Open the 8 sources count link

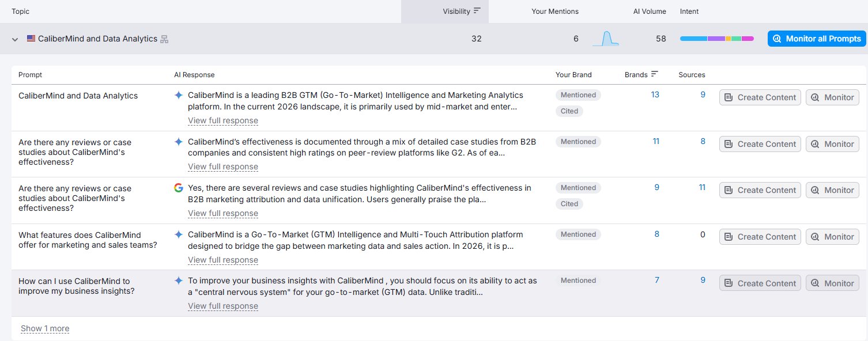(703, 141)
